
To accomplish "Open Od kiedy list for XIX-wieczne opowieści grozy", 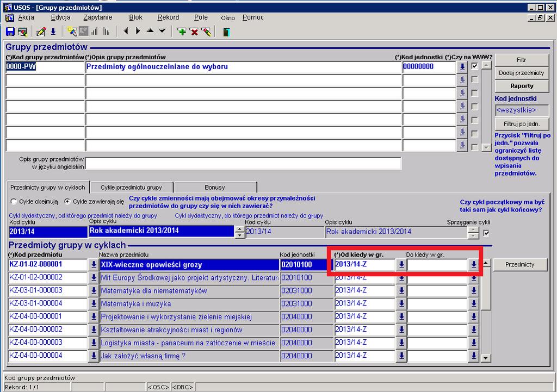I will [x=401, y=265].
